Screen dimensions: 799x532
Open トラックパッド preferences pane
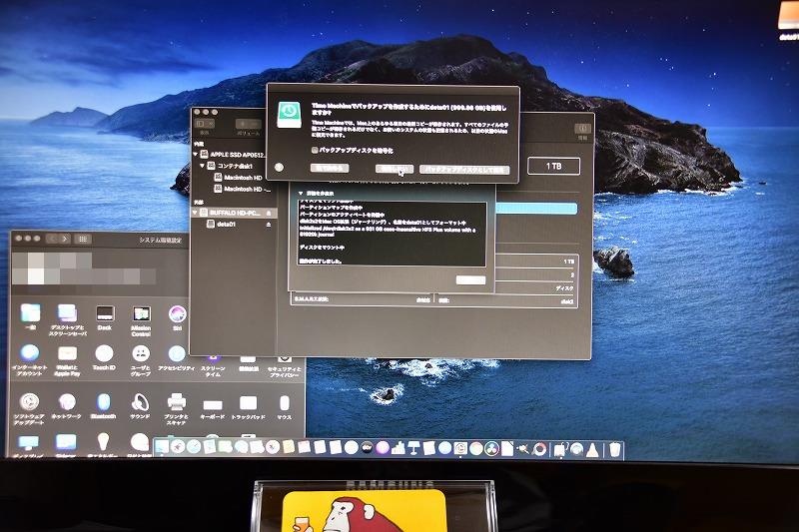248,407
